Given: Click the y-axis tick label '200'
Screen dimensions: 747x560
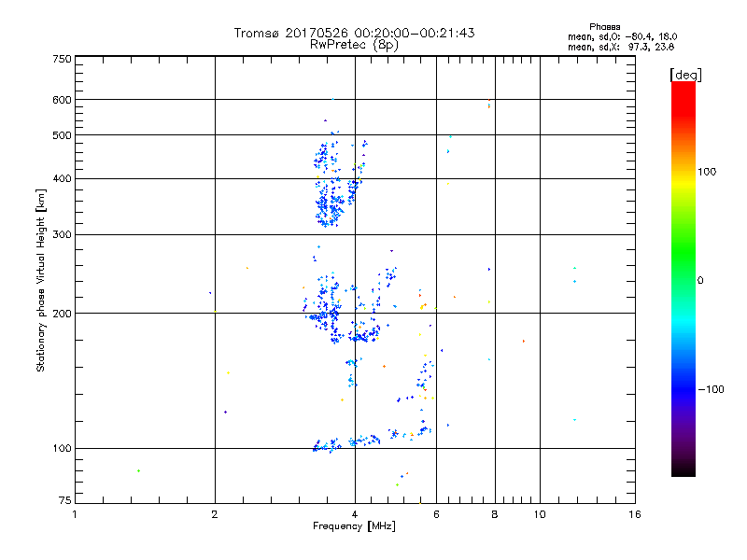Looking at the screenshot, I should pos(62,314).
